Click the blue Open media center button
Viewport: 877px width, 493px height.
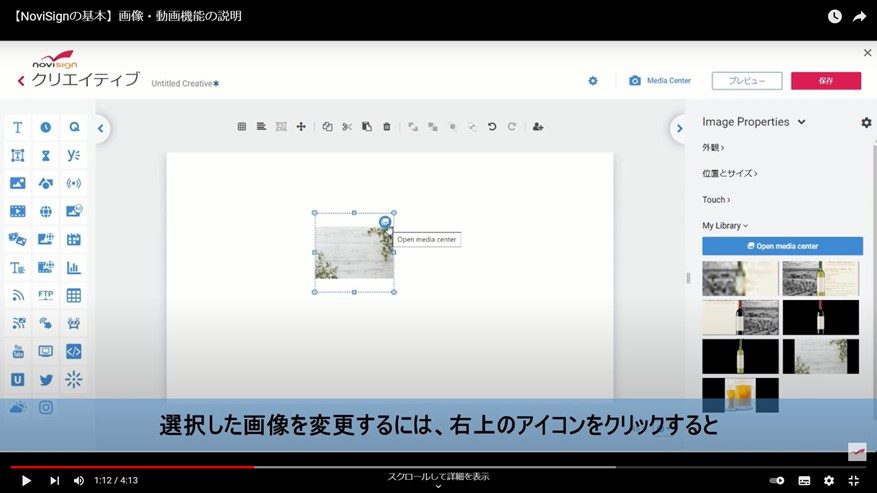(x=782, y=246)
